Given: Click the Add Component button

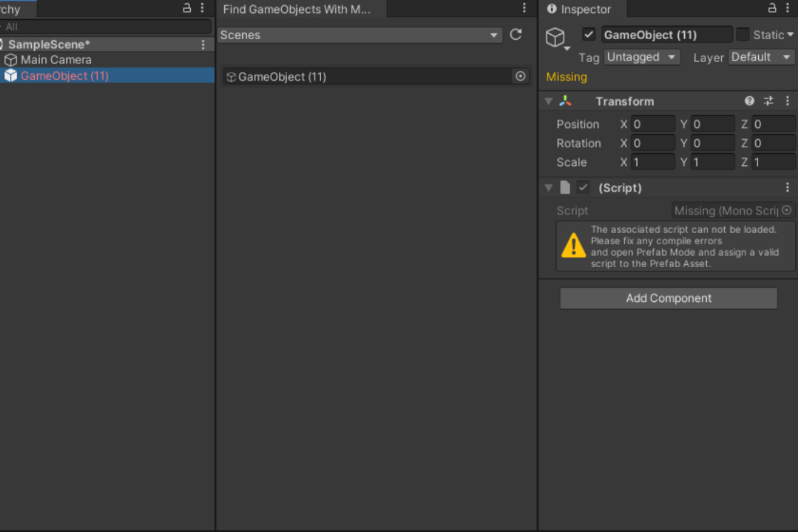Looking at the screenshot, I should pyautogui.click(x=668, y=298).
